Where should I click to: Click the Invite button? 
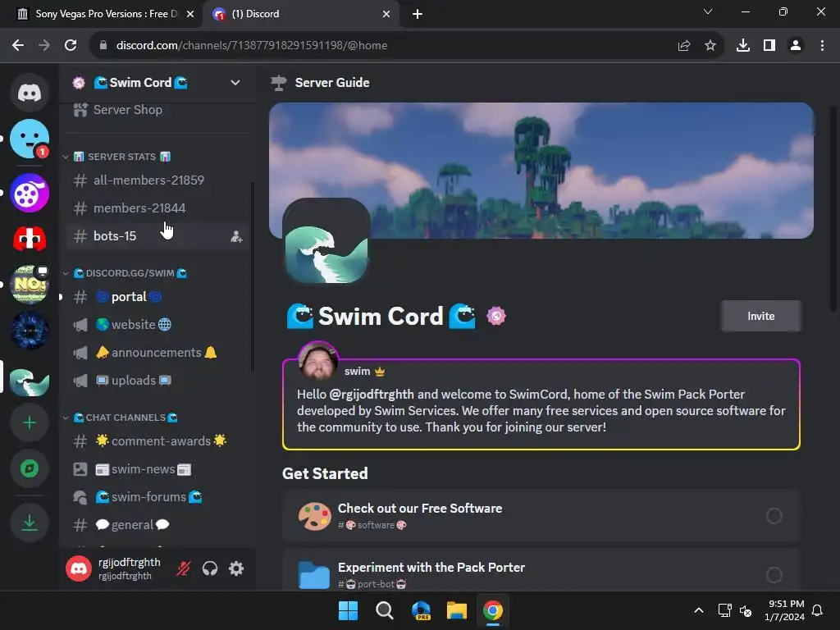(760, 316)
